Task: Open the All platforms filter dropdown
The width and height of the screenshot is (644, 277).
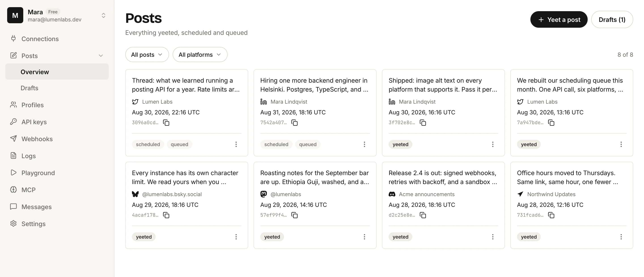Action: point(200,55)
